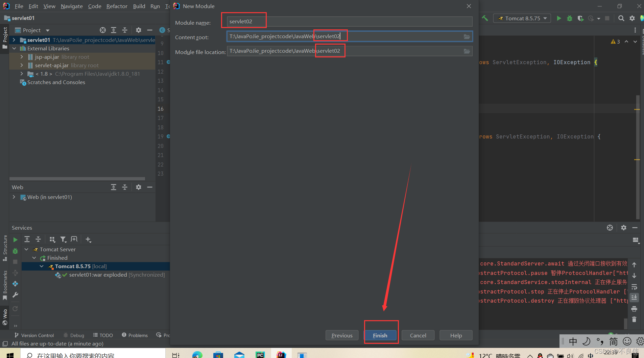Screen dimensions: 644x358
Task: Click Clear All trash icon in console
Action: click(634, 319)
